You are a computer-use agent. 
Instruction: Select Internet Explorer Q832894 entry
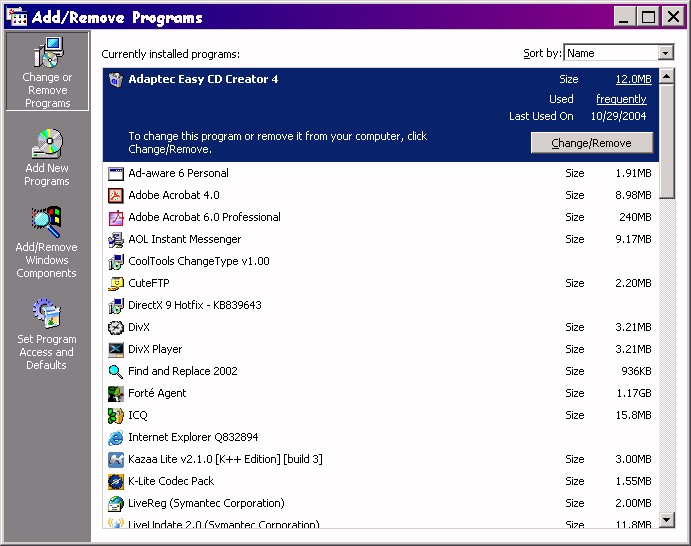click(193, 438)
